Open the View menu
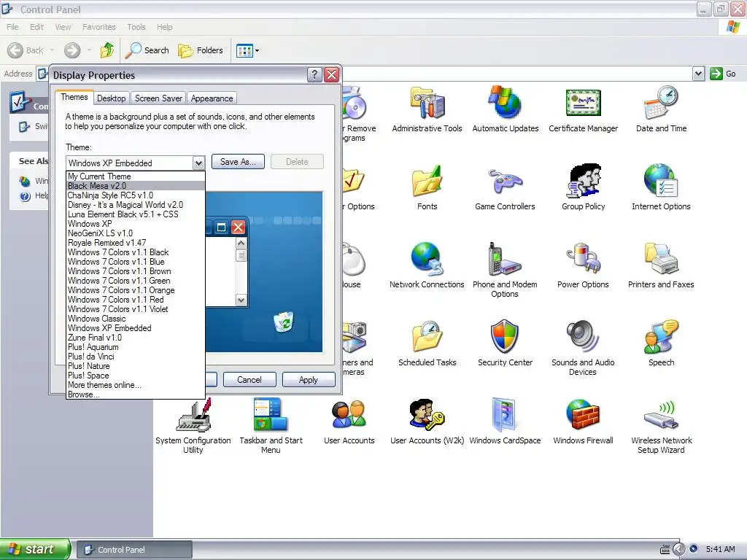The image size is (747, 560). pyautogui.click(x=63, y=27)
